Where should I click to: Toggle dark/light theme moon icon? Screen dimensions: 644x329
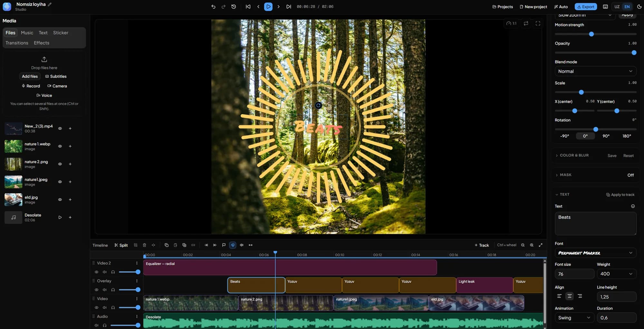coord(639,6)
